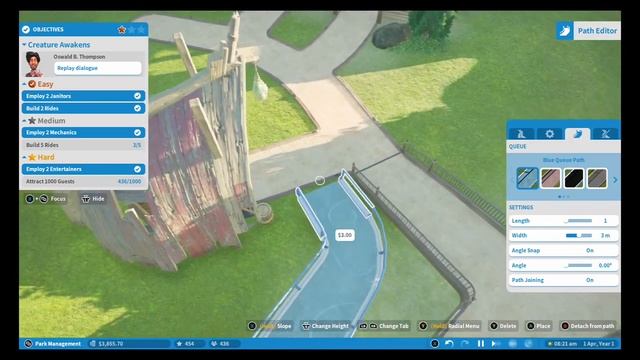Click the undo arrow icon
Viewport: 640px width, 360px height.
[x=449, y=344]
